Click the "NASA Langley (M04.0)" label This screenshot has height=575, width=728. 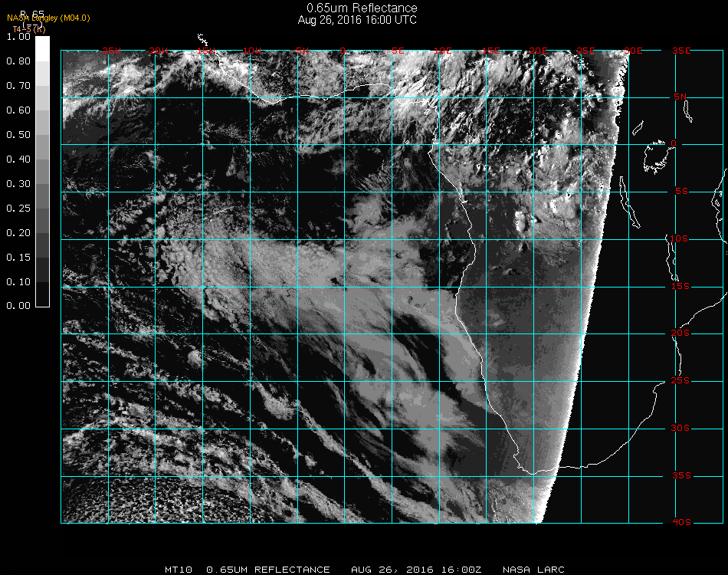point(48,18)
